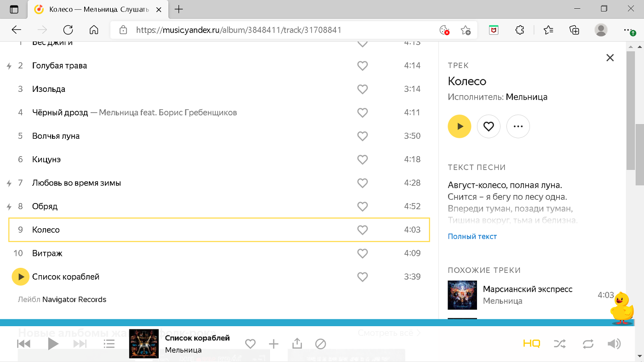
Task: Like the track Обряд
Action: pos(362,206)
